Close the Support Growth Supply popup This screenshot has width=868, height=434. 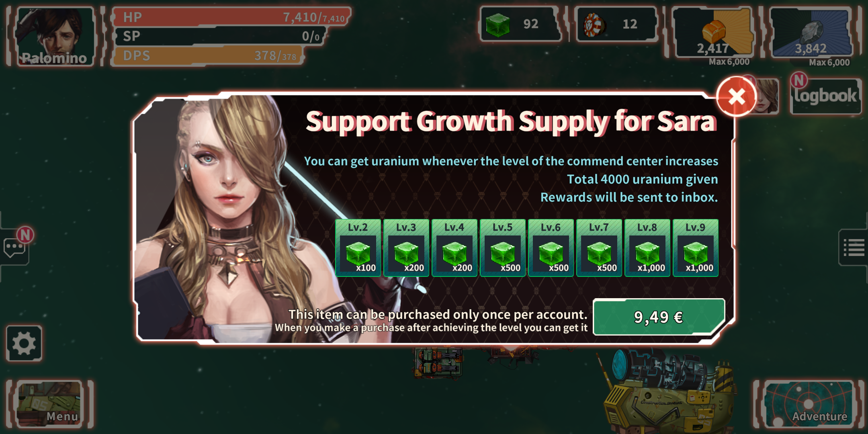click(x=737, y=96)
